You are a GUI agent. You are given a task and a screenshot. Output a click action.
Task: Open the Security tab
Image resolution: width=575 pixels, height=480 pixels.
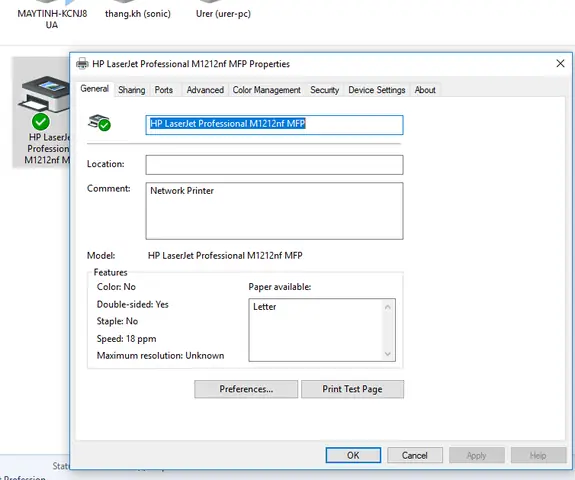point(325,90)
